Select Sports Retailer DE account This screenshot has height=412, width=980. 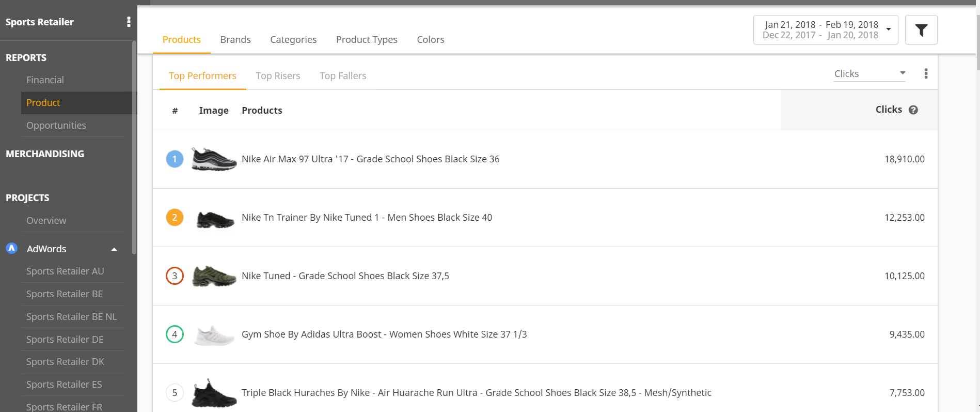pos(65,340)
